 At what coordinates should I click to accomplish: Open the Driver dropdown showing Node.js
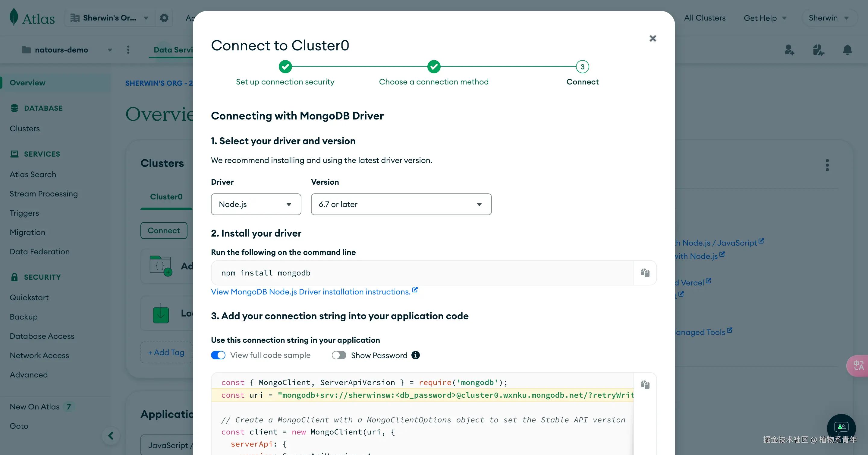click(x=256, y=204)
